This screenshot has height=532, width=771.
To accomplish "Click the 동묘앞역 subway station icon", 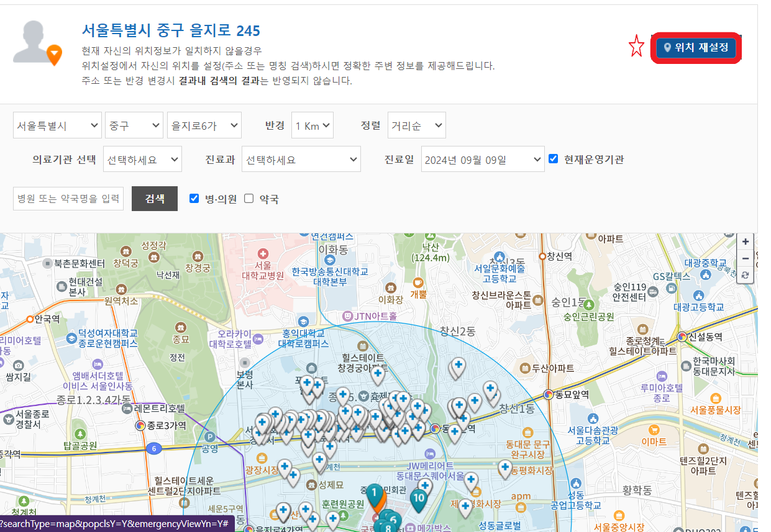I will click(549, 394).
